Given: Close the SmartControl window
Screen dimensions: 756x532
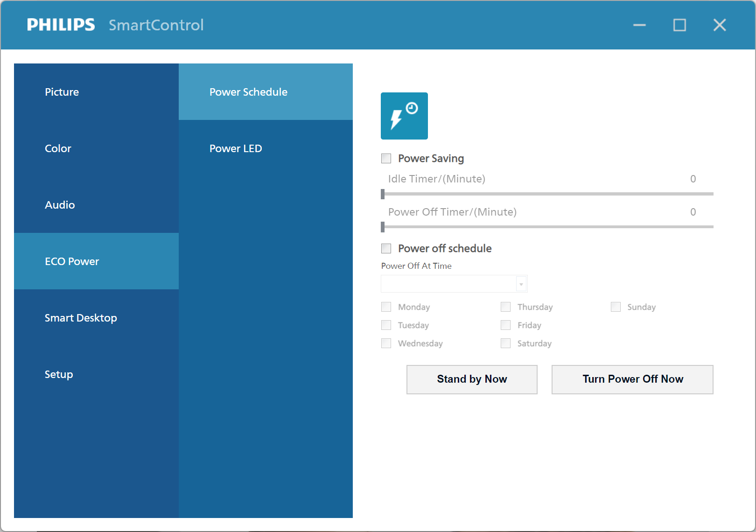Looking at the screenshot, I should click(x=720, y=25).
